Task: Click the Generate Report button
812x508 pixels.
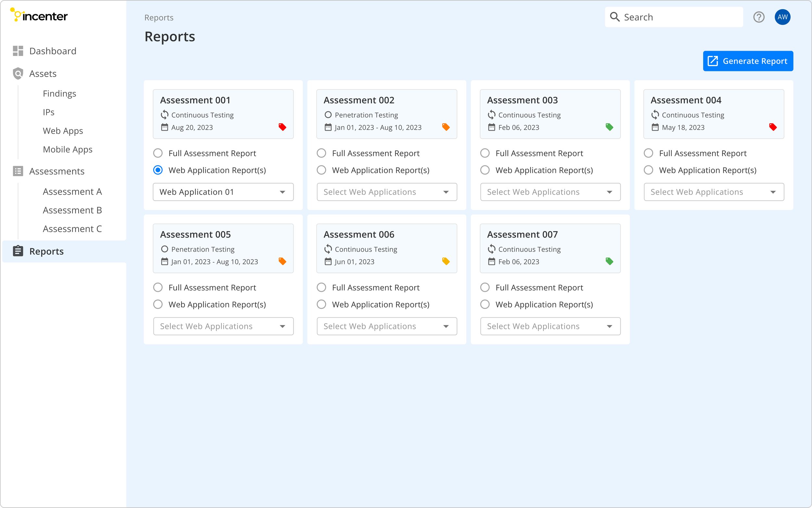Action: 748,61
